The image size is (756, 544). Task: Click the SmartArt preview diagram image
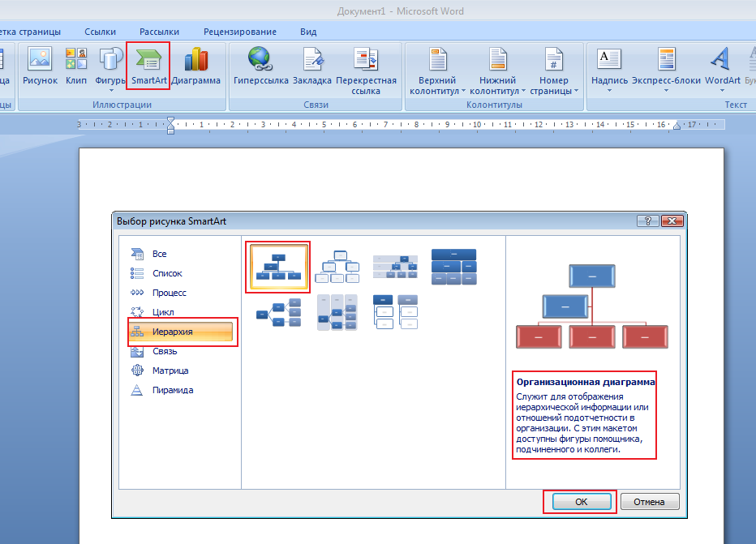[x=592, y=306]
